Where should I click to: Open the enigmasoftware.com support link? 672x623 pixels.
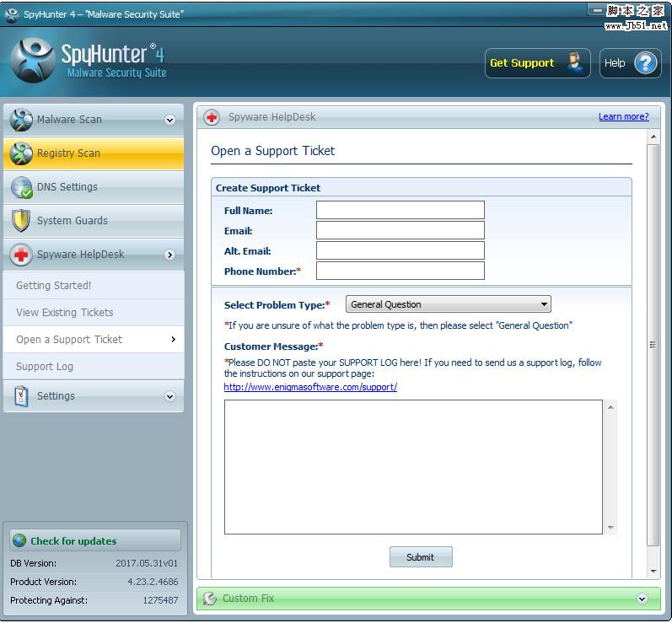coord(310,387)
